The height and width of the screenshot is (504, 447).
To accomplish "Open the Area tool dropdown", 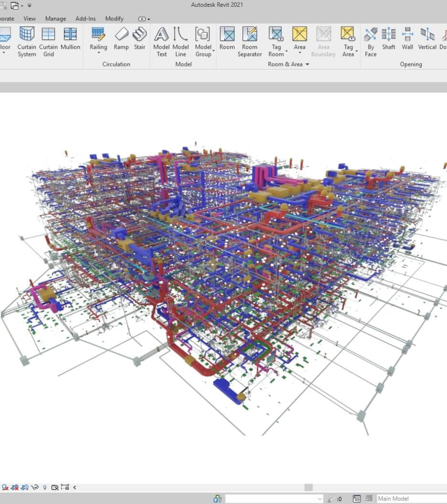I will click(x=300, y=53).
